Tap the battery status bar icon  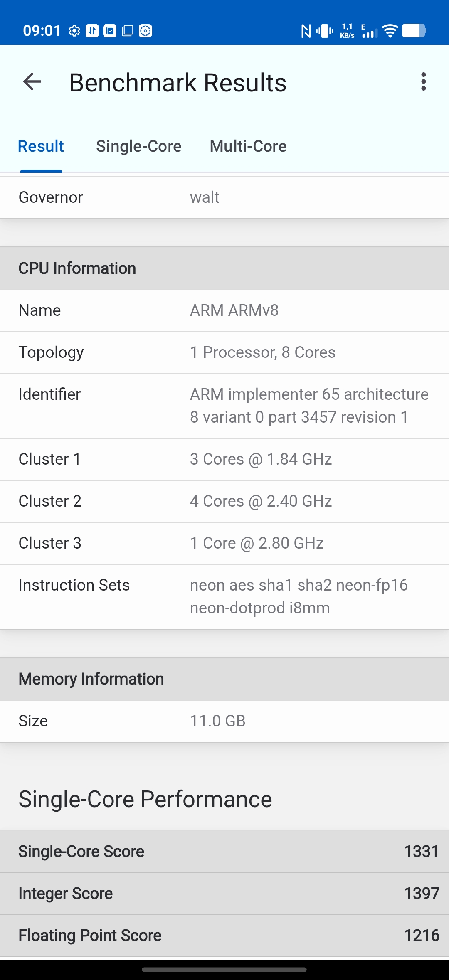(x=414, y=31)
